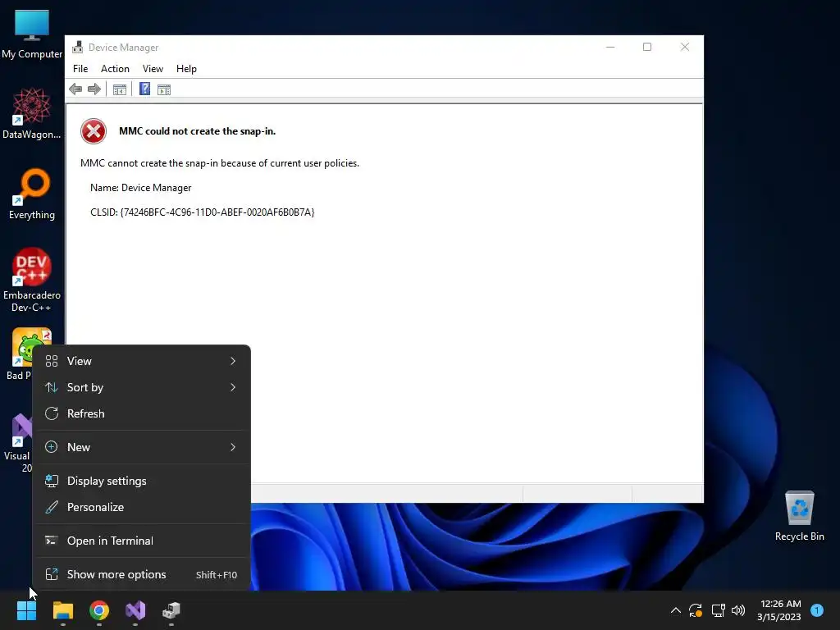
Task: Click 'MMC could not create the snap-in.' heading
Action: click(197, 131)
